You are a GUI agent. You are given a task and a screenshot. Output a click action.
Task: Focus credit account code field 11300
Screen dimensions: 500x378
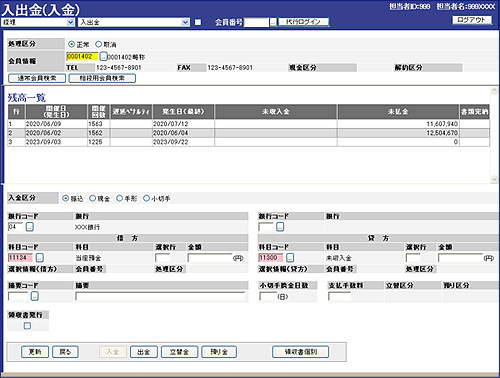(x=271, y=258)
